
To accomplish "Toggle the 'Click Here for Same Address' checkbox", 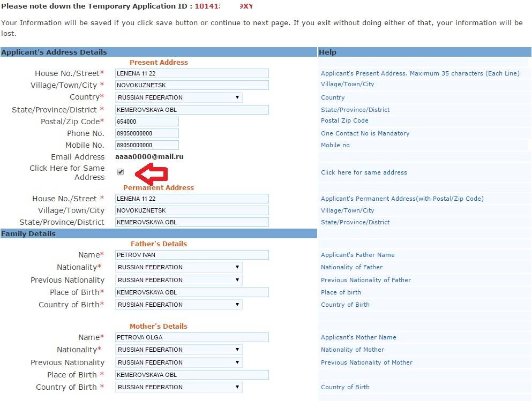I will pos(121,172).
